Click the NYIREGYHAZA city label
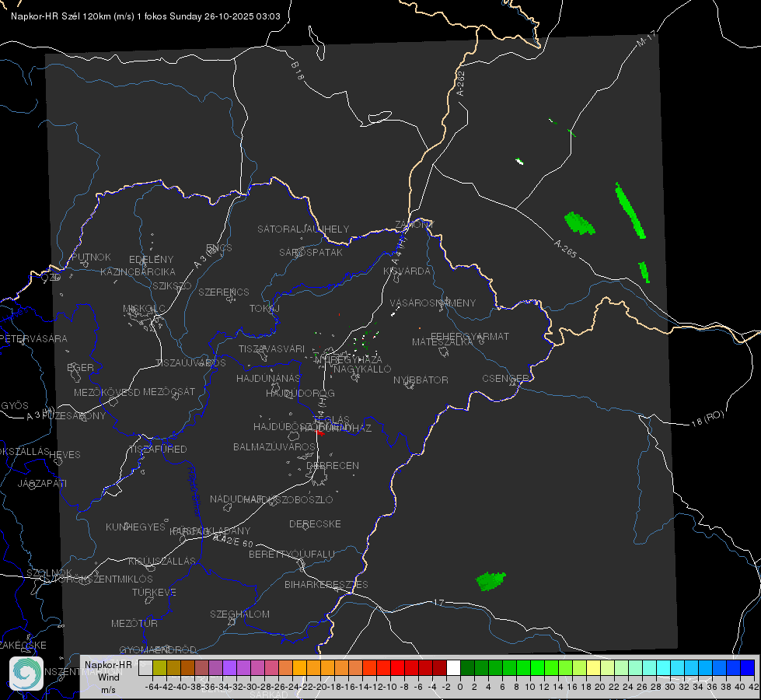Viewport: 761px width, 700px height. pos(348,359)
